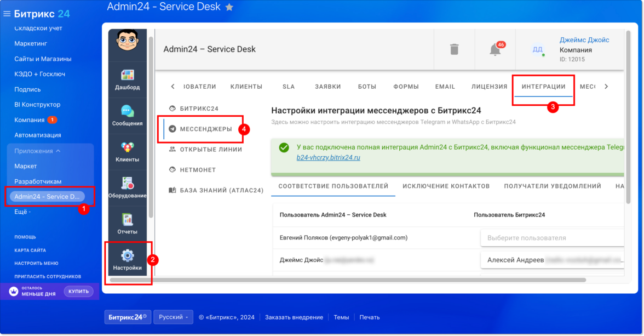Toggle the hamburger menu next to Битрикс 24
Image resolution: width=644 pixels, height=336 pixels.
click(7, 14)
